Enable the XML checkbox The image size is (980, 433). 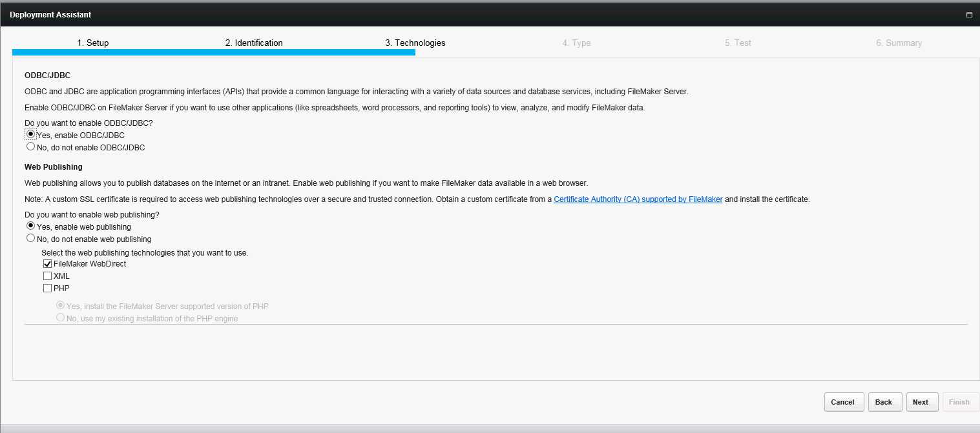pyautogui.click(x=47, y=276)
